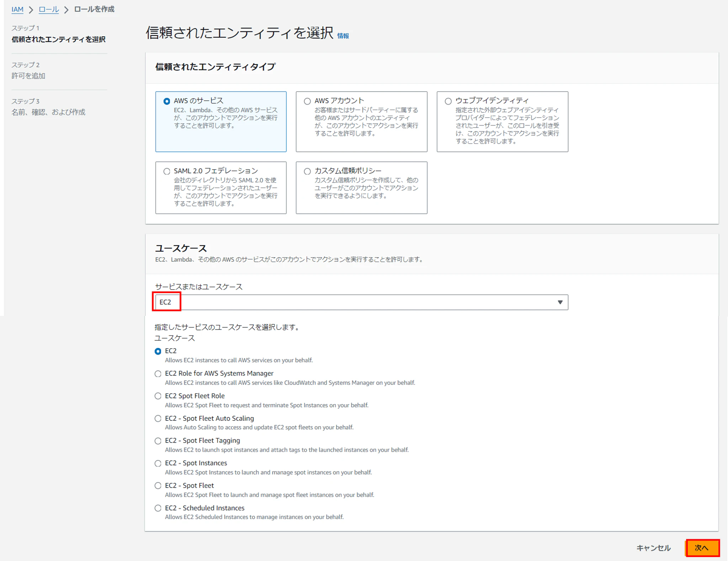Image resolution: width=728 pixels, height=561 pixels.
Task: Go to ロール breadcrumb link
Action: tap(49, 10)
